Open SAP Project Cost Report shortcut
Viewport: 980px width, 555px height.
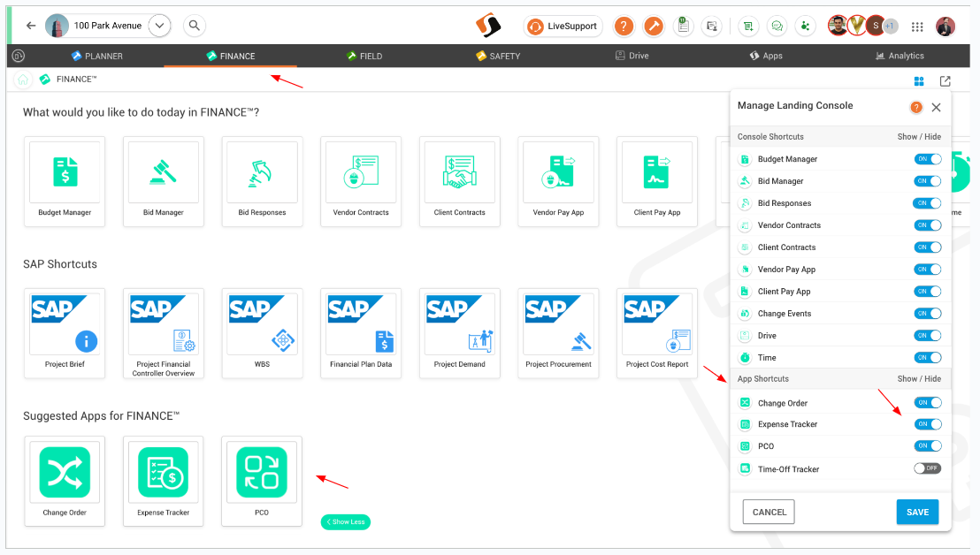[x=657, y=333]
